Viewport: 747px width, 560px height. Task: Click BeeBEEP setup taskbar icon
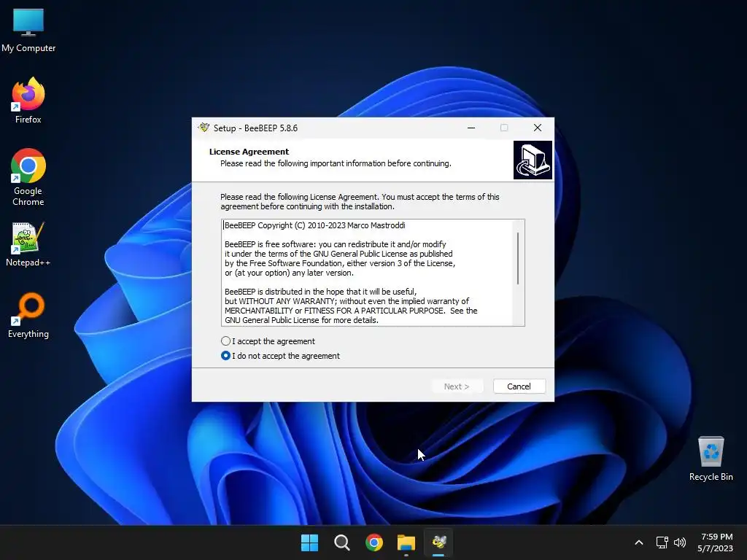[438, 542]
